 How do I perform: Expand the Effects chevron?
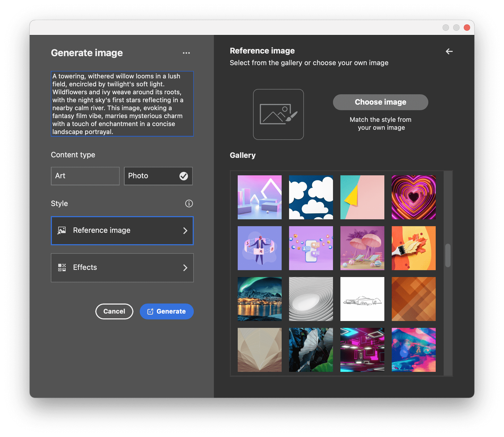click(x=185, y=268)
